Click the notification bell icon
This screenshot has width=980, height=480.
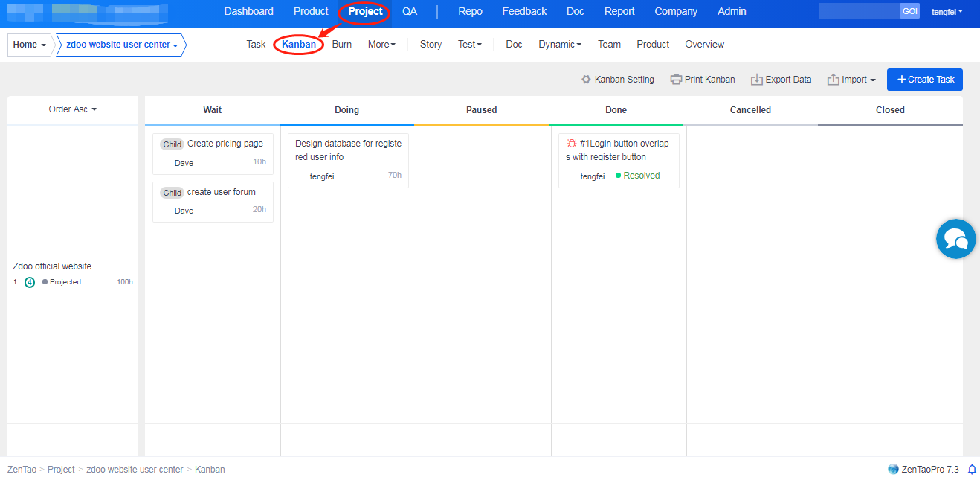click(x=971, y=470)
